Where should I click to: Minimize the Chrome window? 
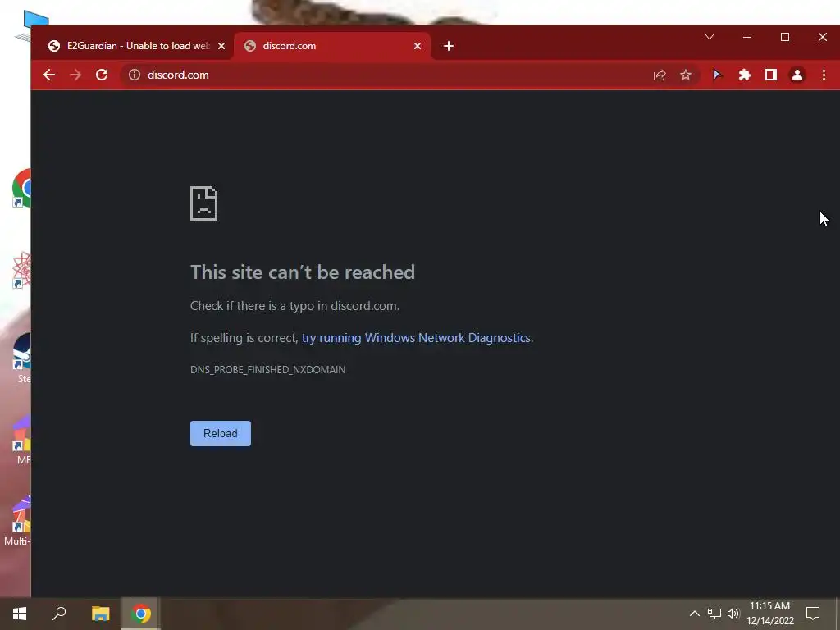[x=747, y=37]
